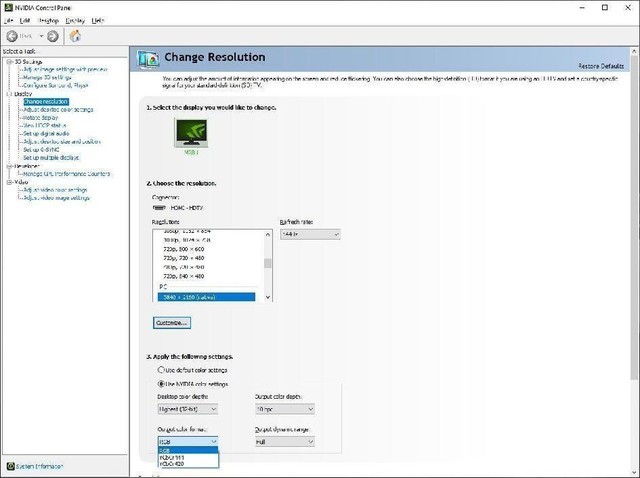Choose RGB in color format list
The image size is (640, 478).
[x=188, y=450]
